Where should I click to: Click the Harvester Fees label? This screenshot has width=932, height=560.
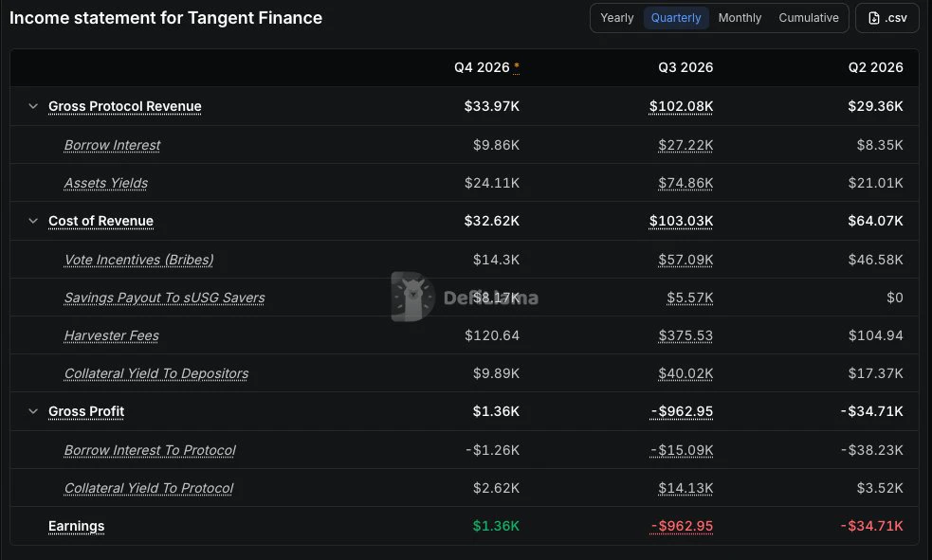[x=112, y=335]
